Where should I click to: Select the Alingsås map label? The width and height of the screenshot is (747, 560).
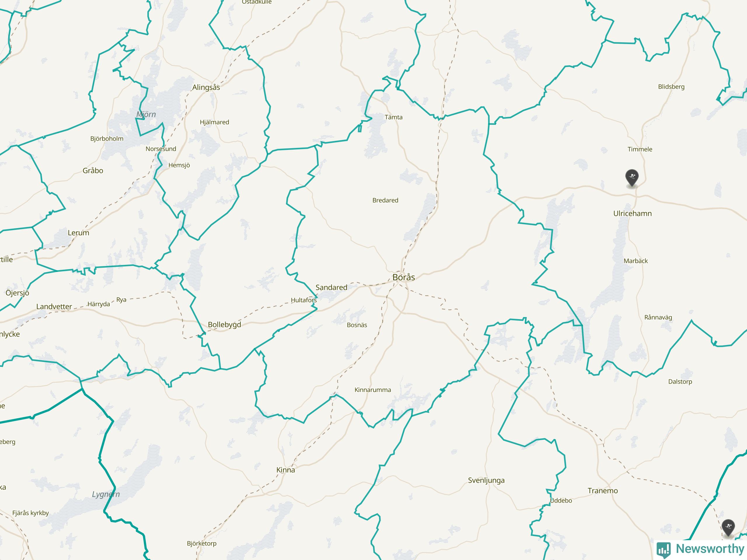206,87
